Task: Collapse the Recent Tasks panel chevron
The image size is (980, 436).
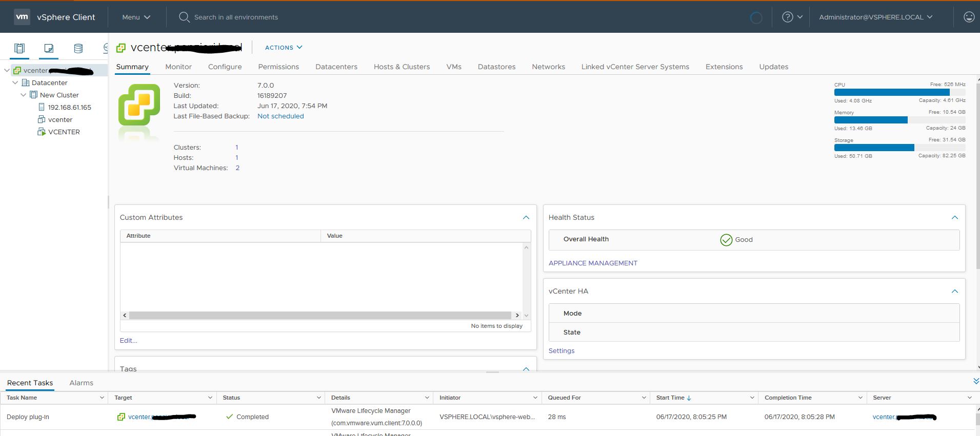Action: tap(976, 381)
